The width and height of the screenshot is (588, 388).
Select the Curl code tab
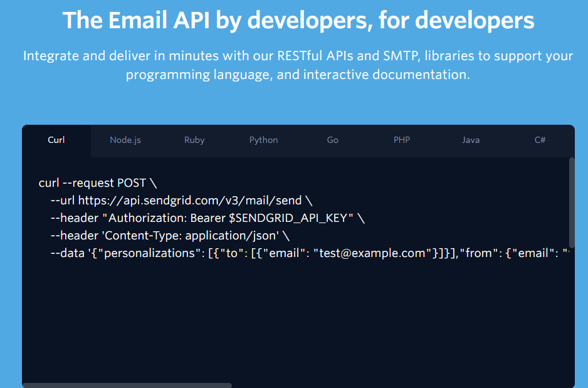click(56, 140)
